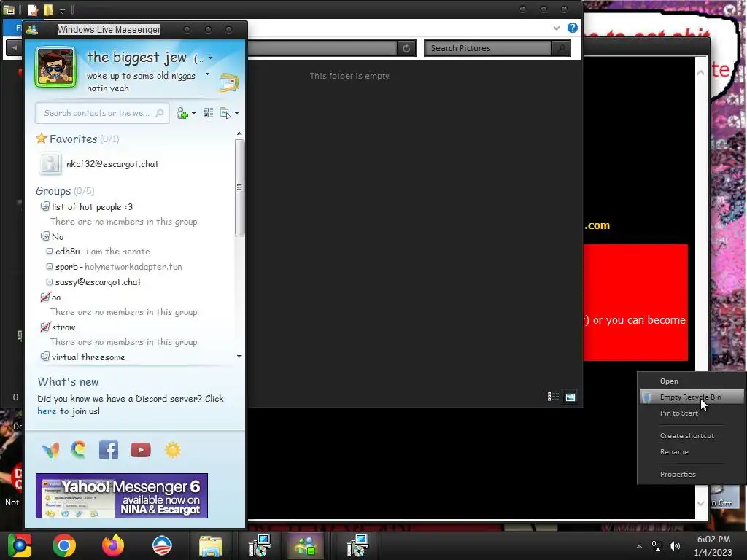Collapse the 'oo' contact group
Screen dimensions: 747x560
[x=44, y=297]
